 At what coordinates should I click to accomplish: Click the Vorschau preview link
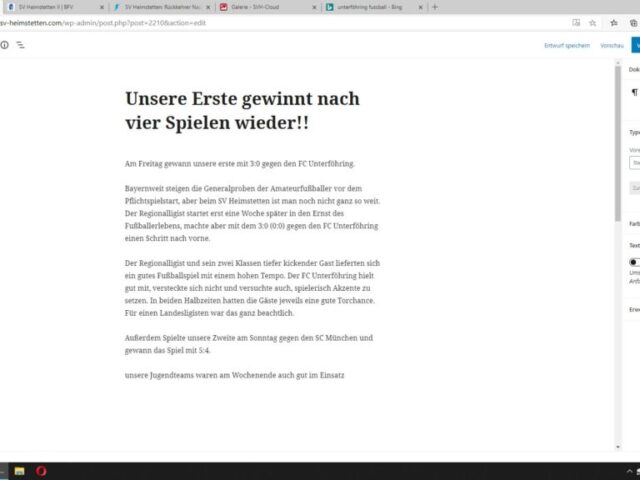[612, 45]
